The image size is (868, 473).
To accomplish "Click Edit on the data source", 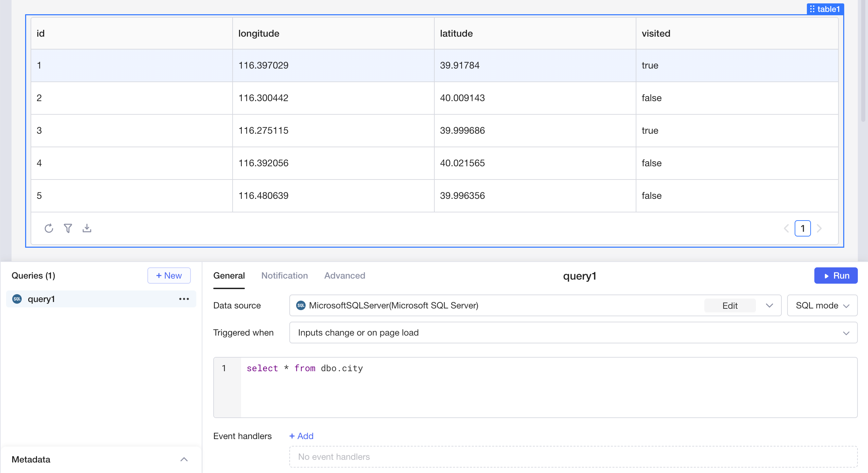I will [x=730, y=305].
